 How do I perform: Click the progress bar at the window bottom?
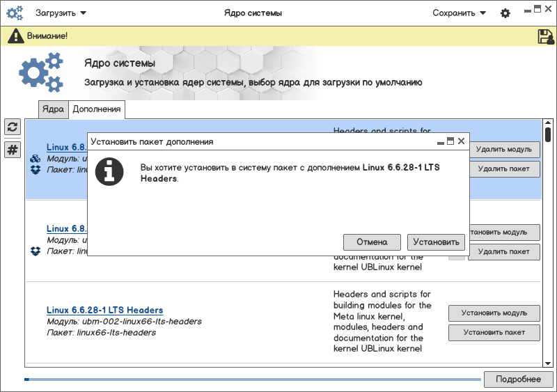point(253,379)
